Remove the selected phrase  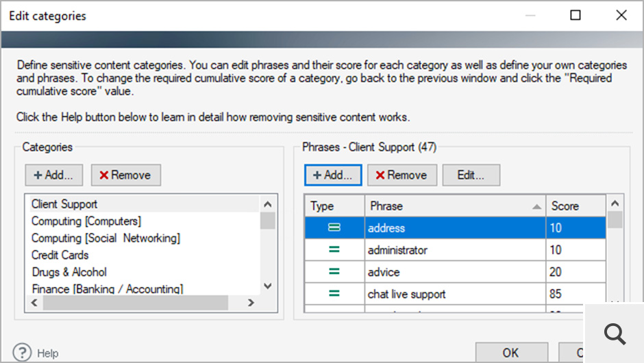[402, 175]
